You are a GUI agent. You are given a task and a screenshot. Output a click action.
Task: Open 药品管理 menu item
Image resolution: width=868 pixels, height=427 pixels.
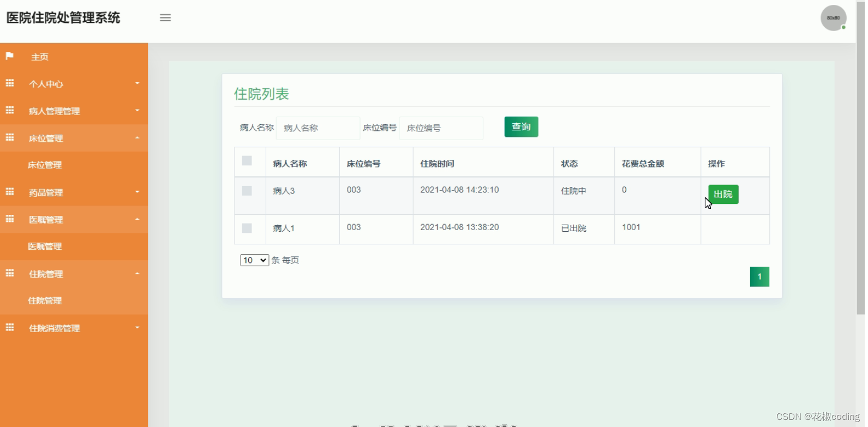(74, 192)
